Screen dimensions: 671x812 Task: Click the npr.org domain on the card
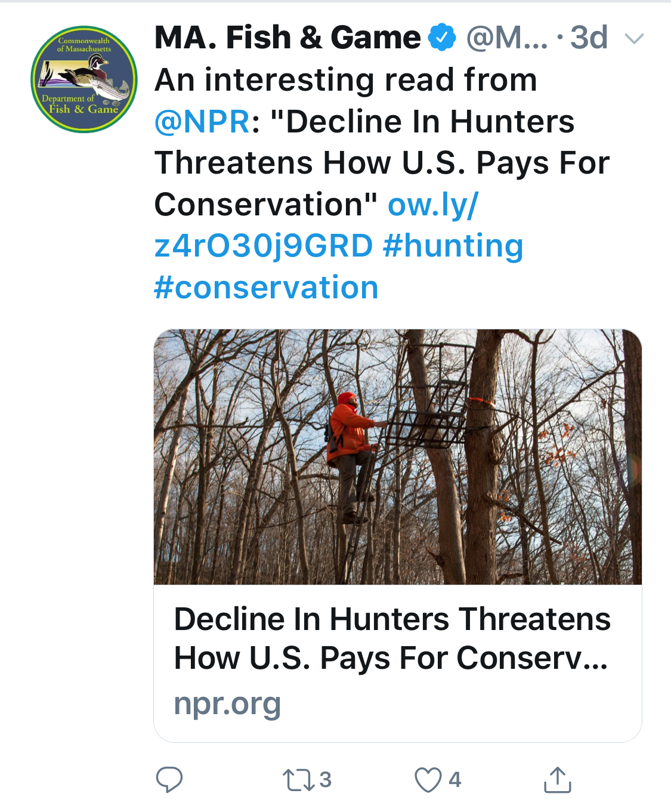click(227, 703)
